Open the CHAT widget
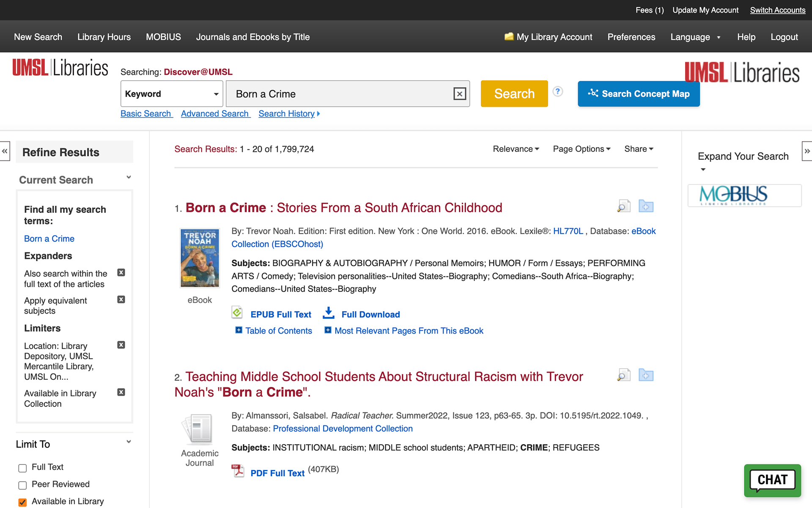This screenshot has width=812, height=508. click(773, 480)
